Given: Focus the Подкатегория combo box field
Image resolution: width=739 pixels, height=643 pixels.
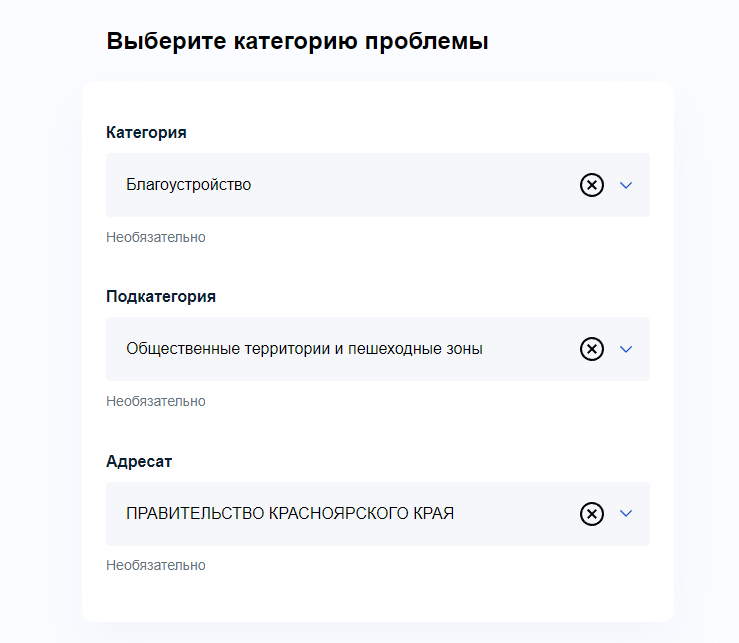Looking at the screenshot, I should click(x=378, y=349).
